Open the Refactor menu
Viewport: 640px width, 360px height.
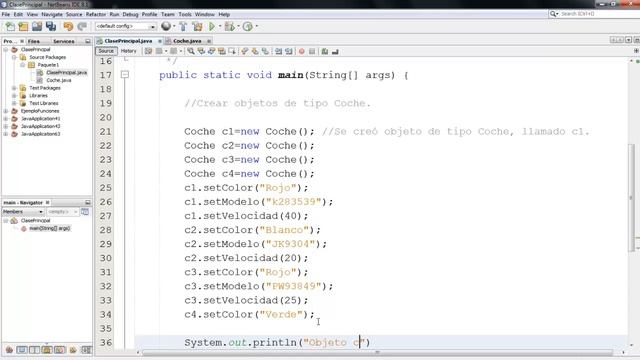[x=96, y=14]
